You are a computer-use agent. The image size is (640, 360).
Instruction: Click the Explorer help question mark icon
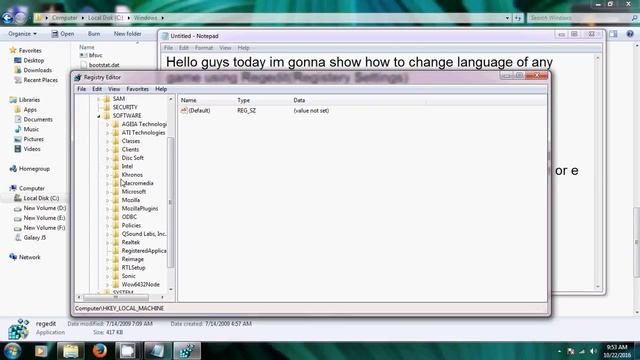click(x=630, y=34)
